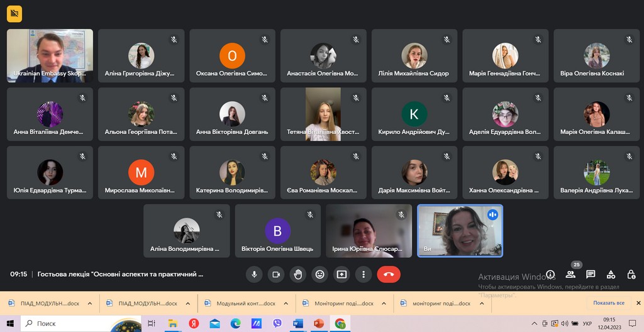Click the Показать все downloads button
Image resolution: width=644 pixels, height=332 pixels.
(608, 303)
